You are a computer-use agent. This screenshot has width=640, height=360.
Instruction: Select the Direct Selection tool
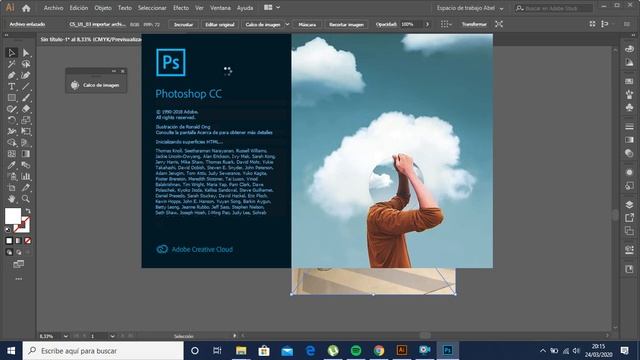click(26, 53)
